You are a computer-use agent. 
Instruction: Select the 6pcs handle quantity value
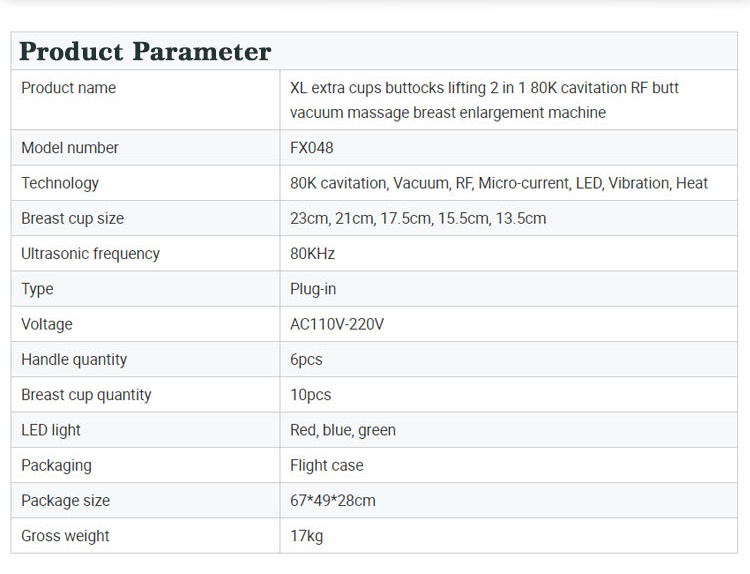(306, 359)
